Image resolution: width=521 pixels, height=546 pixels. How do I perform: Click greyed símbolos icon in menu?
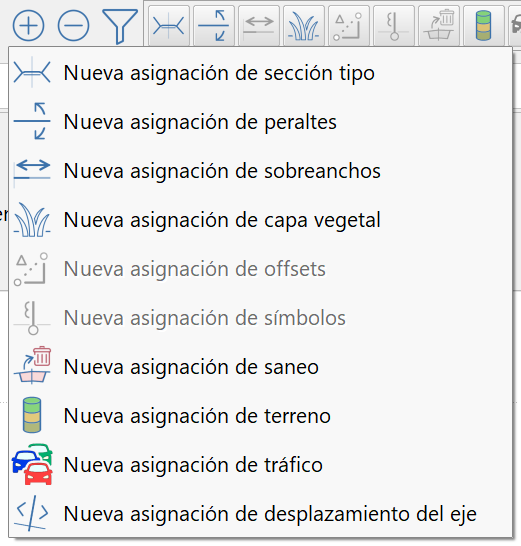[32, 318]
